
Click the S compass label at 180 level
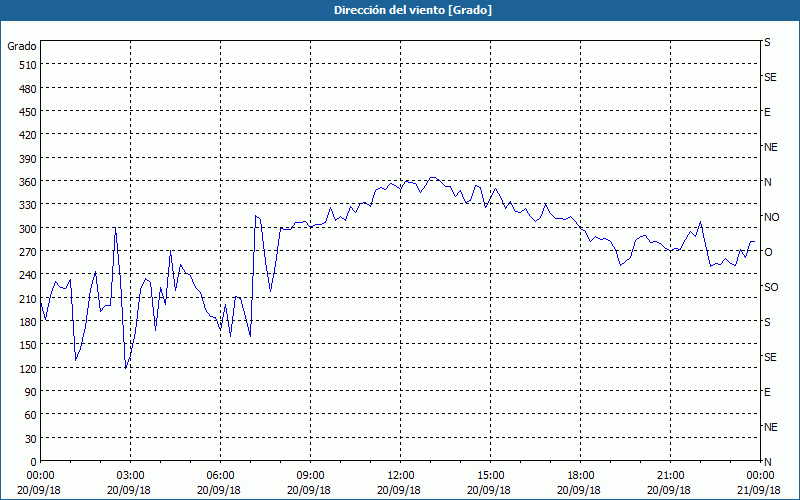(x=767, y=322)
